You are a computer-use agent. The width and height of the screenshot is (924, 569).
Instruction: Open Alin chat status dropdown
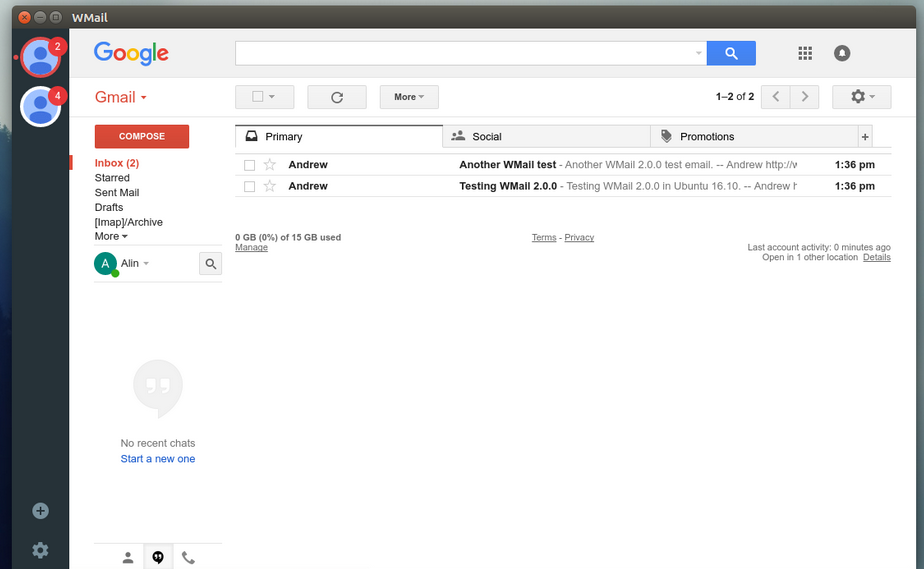pyautogui.click(x=146, y=263)
